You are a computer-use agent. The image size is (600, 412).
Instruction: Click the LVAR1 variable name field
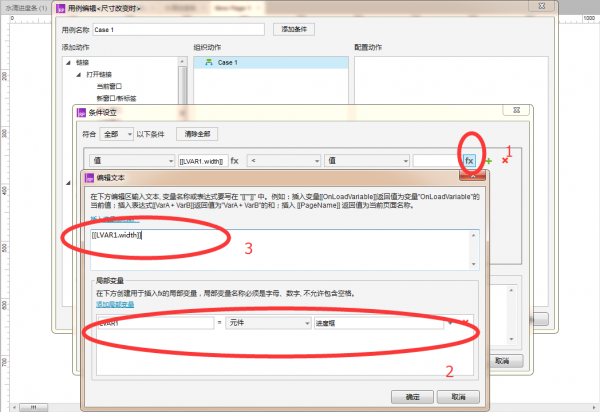click(x=156, y=323)
